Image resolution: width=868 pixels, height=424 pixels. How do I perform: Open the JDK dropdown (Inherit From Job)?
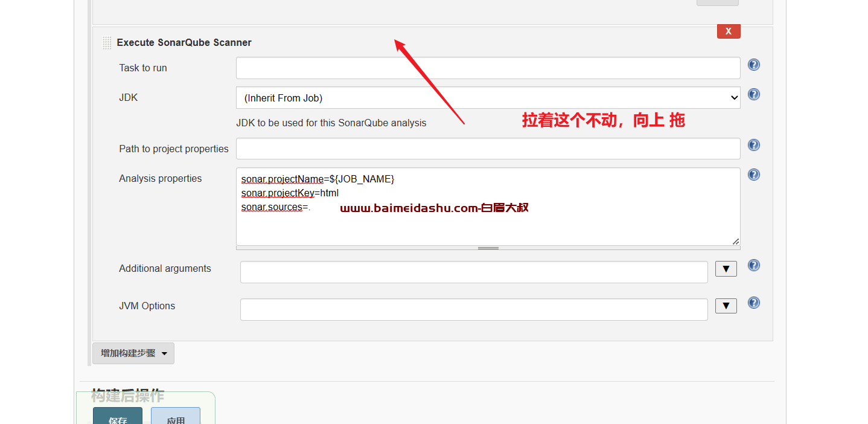pyautogui.click(x=488, y=98)
